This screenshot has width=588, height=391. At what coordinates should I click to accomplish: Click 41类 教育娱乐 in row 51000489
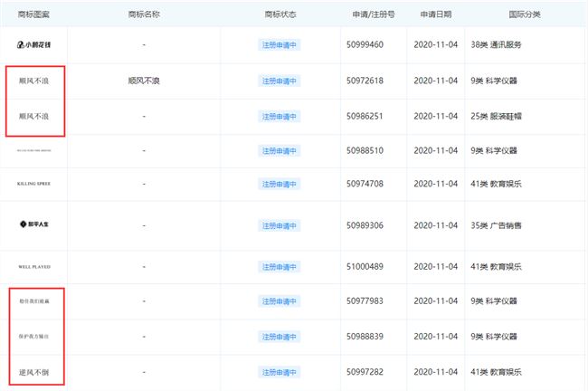tap(496, 267)
